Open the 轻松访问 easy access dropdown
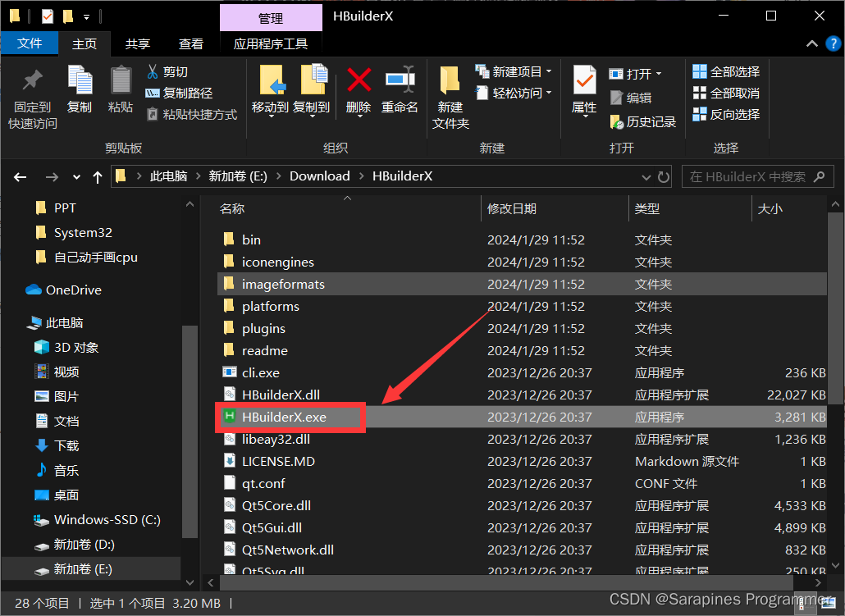This screenshot has height=616, width=845. pyautogui.click(x=514, y=94)
